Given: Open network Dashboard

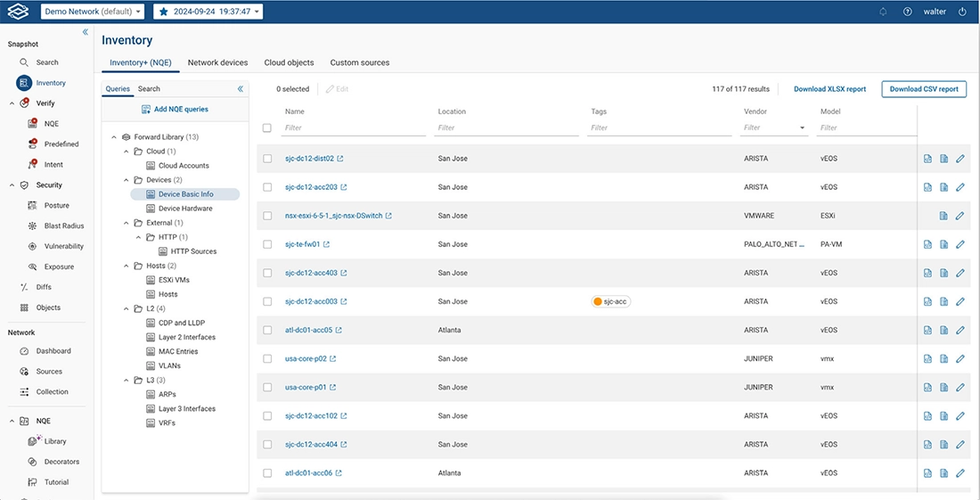Looking at the screenshot, I should point(53,351).
